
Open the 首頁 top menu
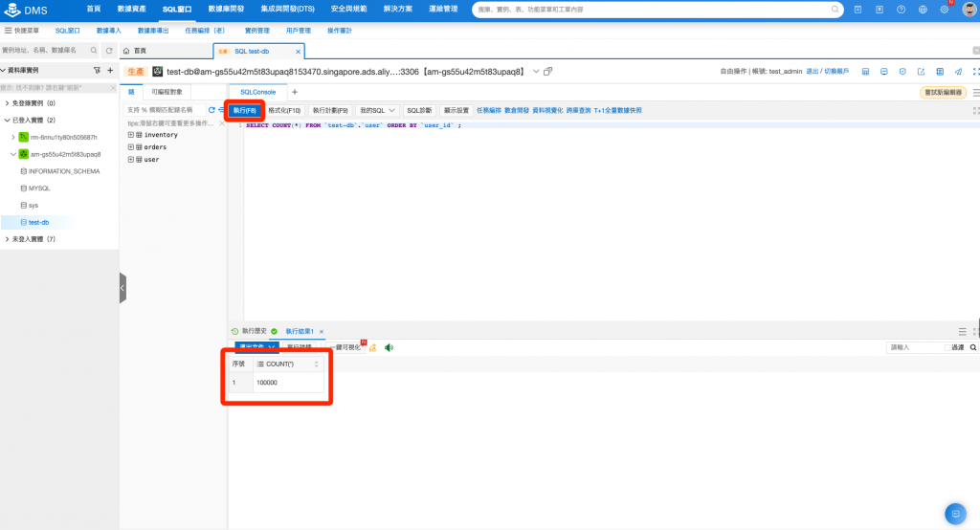[x=94, y=10]
